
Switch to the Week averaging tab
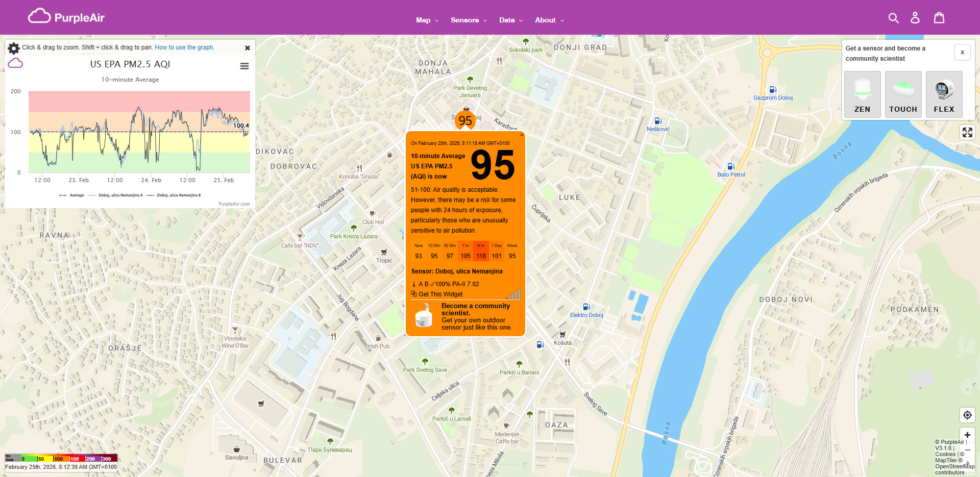(x=512, y=250)
